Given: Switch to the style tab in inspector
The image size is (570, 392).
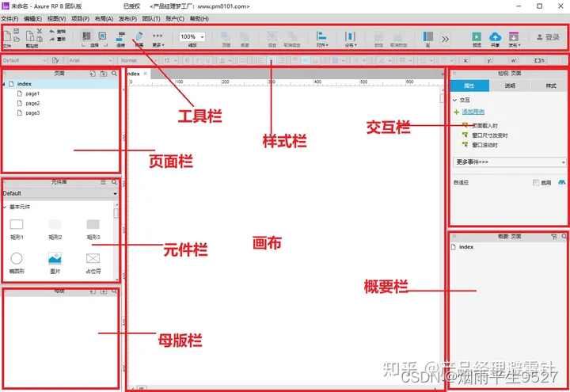Looking at the screenshot, I should [x=550, y=86].
